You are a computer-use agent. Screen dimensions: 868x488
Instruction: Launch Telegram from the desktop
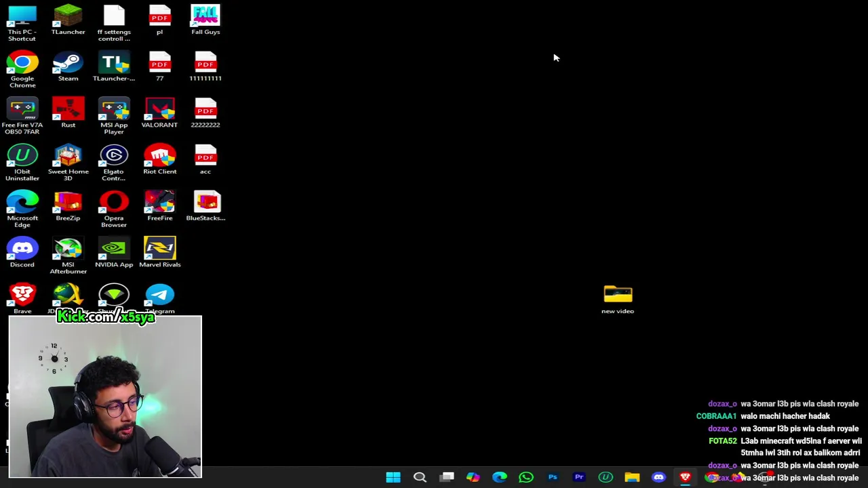pyautogui.click(x=160, y=298)
